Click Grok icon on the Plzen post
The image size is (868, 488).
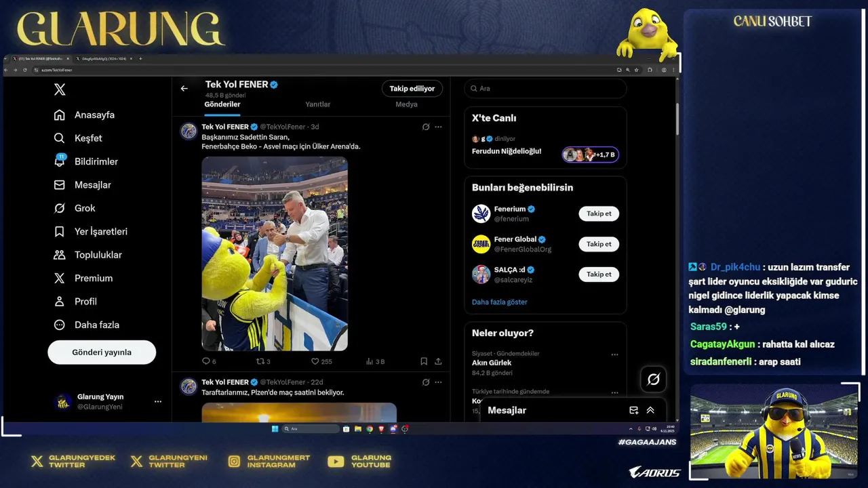(x=426, y=382)
